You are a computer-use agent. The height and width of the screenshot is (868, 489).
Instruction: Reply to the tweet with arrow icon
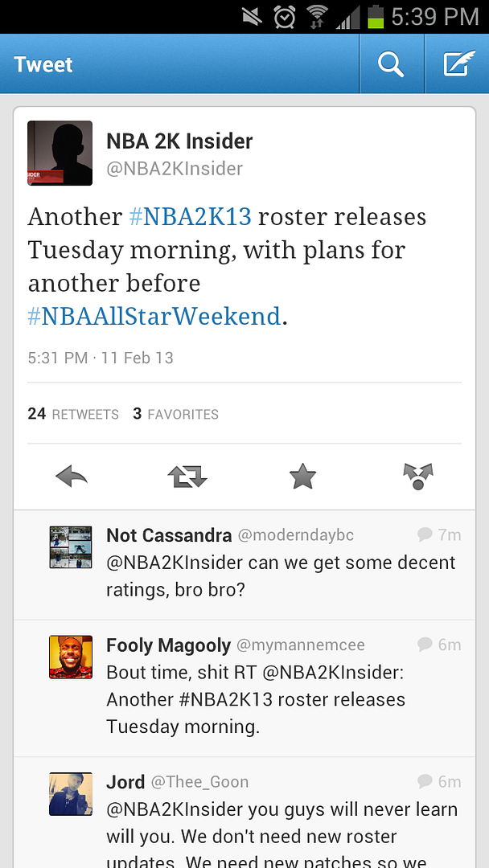pos(72,476)
